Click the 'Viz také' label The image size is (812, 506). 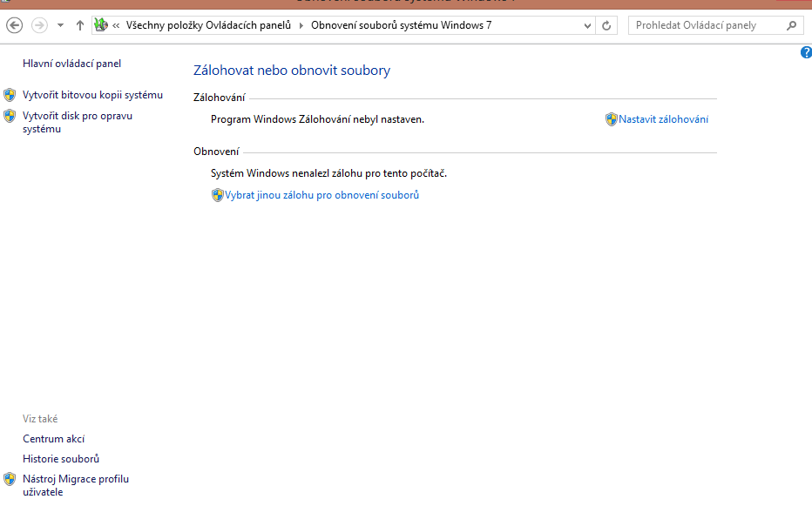click(x=40, y=418)
